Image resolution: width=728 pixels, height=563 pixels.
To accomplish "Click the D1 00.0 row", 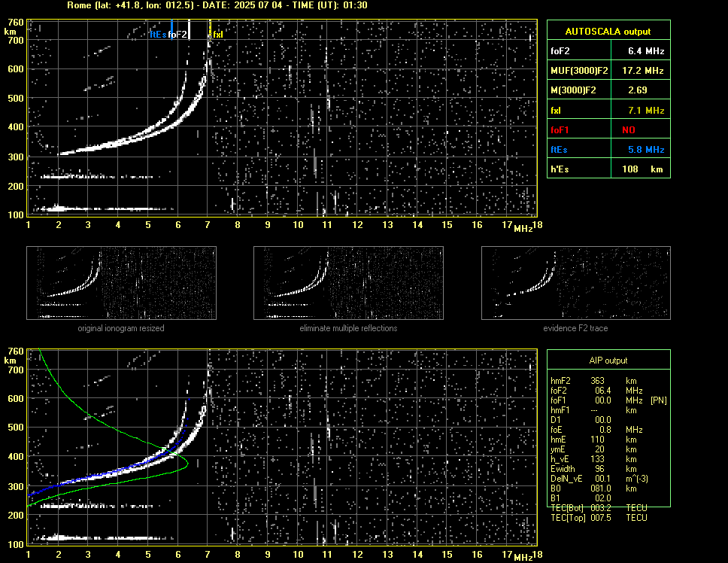I will [581, 419].
